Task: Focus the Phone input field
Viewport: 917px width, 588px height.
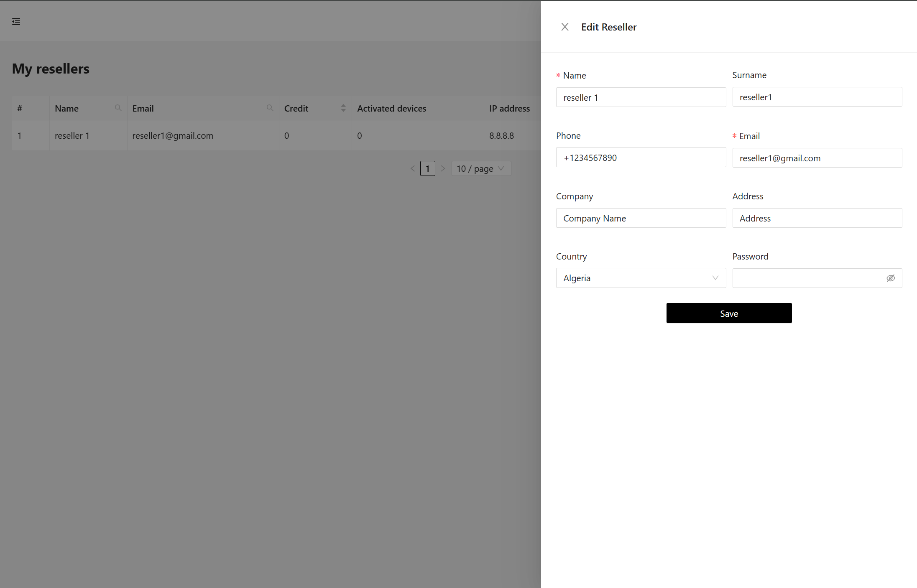Action: pyautogui.click(x=641, y=158)
